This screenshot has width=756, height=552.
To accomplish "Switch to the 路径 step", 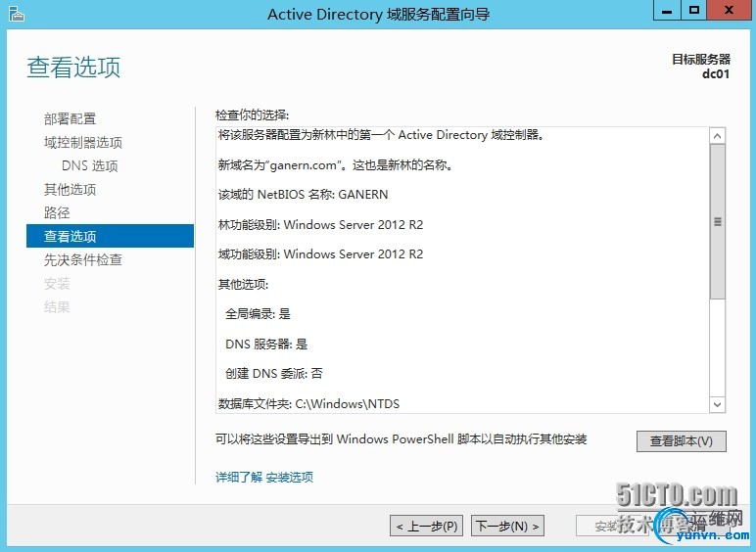I will click(x=57, y=212).
